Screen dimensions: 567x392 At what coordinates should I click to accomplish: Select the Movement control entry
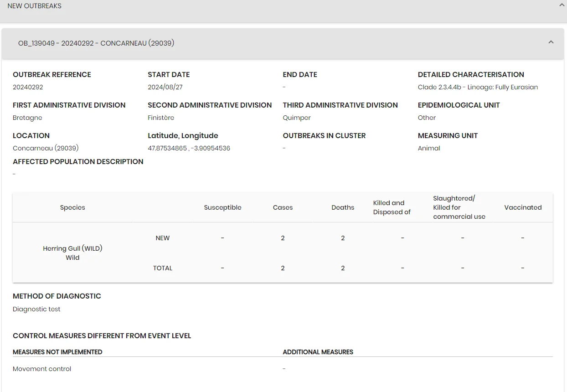coord(42,369)
